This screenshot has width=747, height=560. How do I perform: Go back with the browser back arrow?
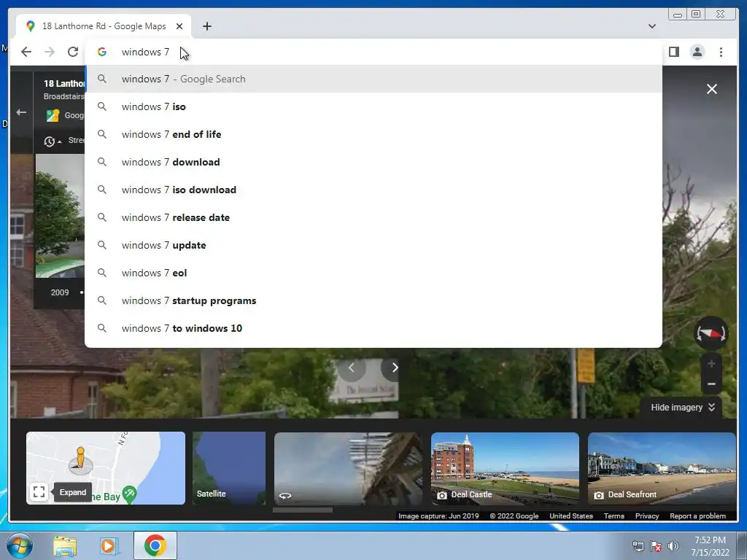26,52
